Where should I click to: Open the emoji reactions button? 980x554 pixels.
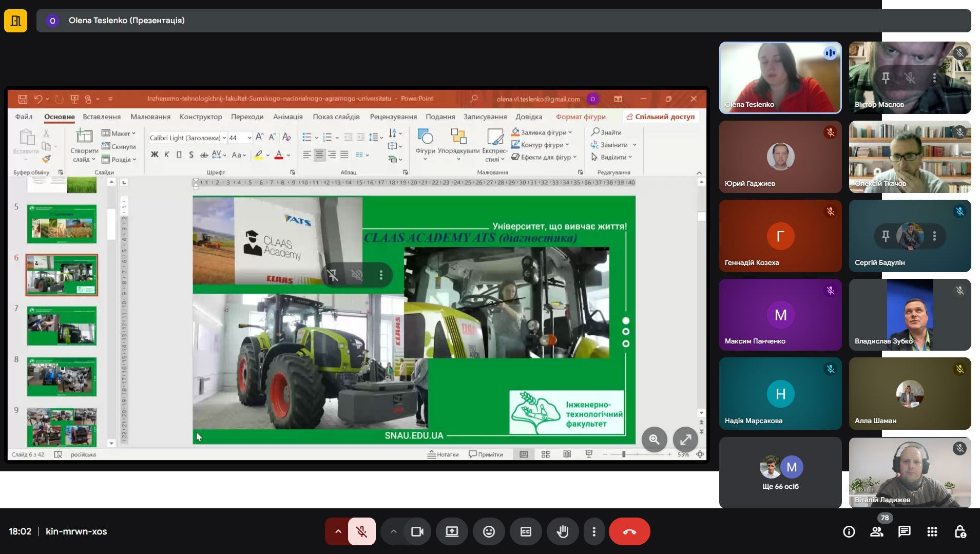coord(489,531)
